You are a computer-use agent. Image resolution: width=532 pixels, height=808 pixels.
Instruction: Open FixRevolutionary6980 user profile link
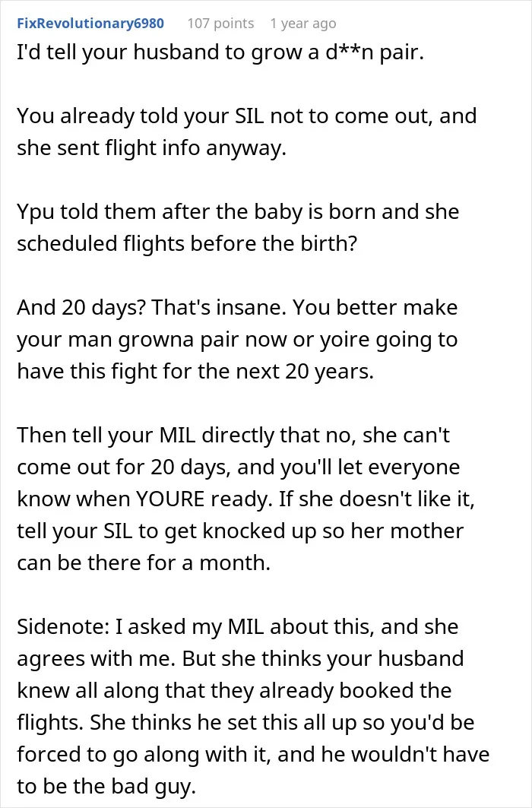[90, 24]
